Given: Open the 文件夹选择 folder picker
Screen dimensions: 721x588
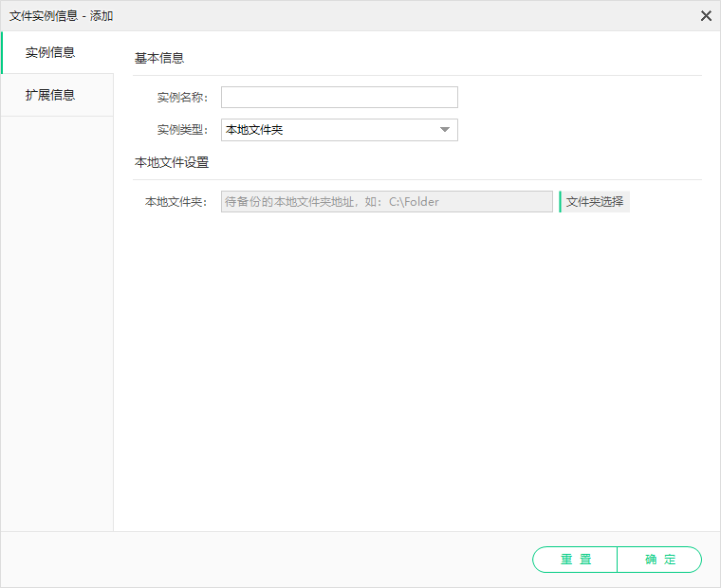Looking at the screenshot, I should 594,202.
